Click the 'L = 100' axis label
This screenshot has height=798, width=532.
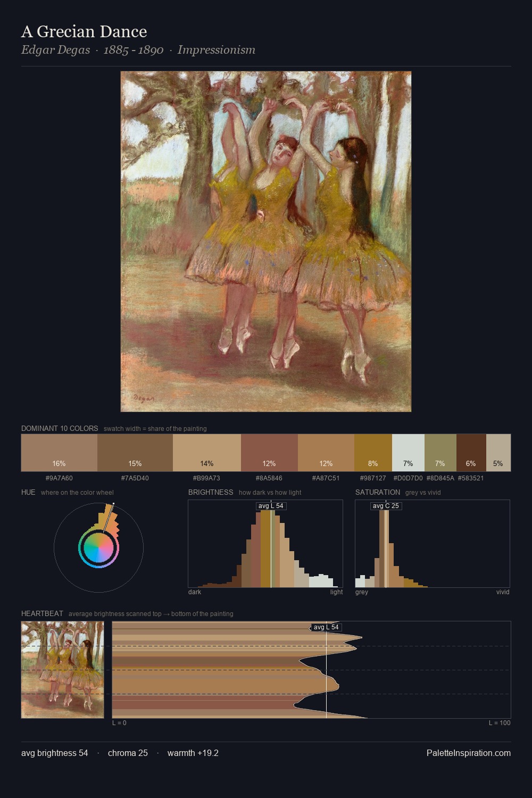(500, 723)
